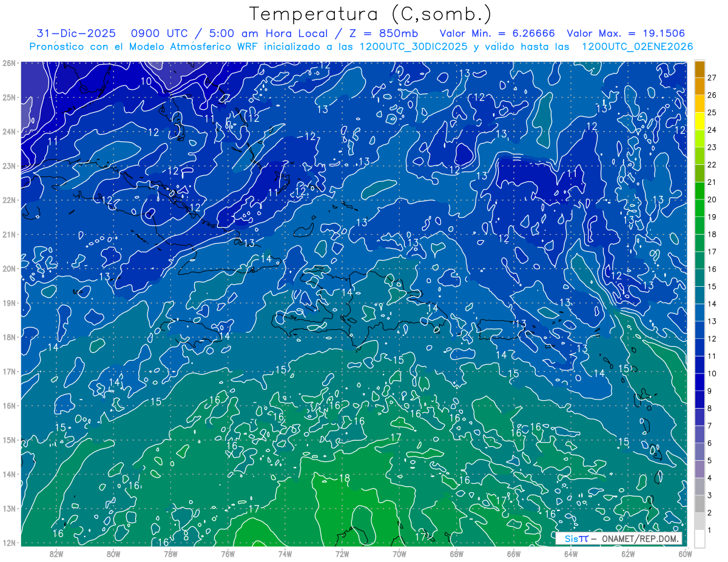
Task: Click the '60W' longitude axis label
Action: pos(685,553)
